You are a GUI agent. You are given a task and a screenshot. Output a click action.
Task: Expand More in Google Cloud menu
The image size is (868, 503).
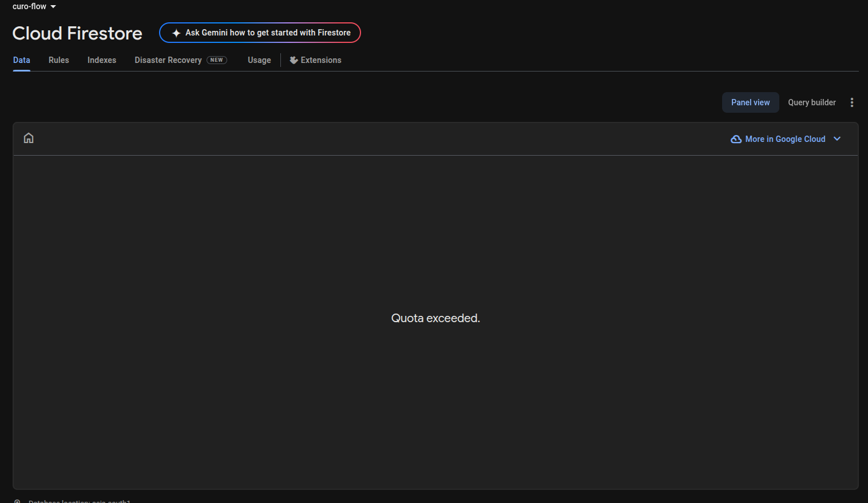pyautogui.click(x=786, y=139)
